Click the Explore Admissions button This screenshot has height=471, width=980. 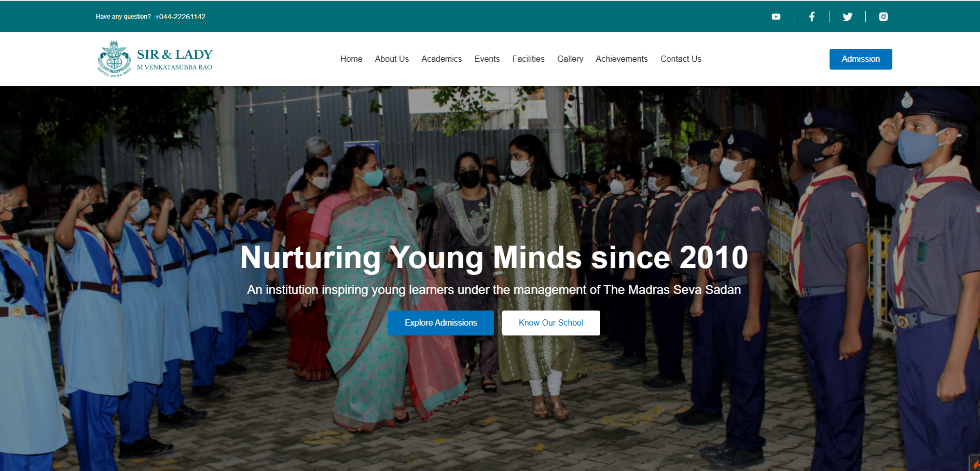441,323
